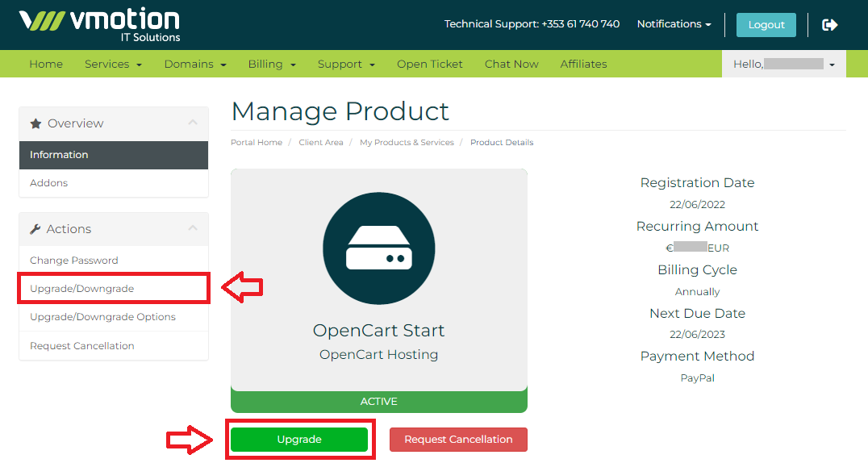The image size is (868, 463).
Task: Click the Recurring Amount label
Action: (697, 227)
